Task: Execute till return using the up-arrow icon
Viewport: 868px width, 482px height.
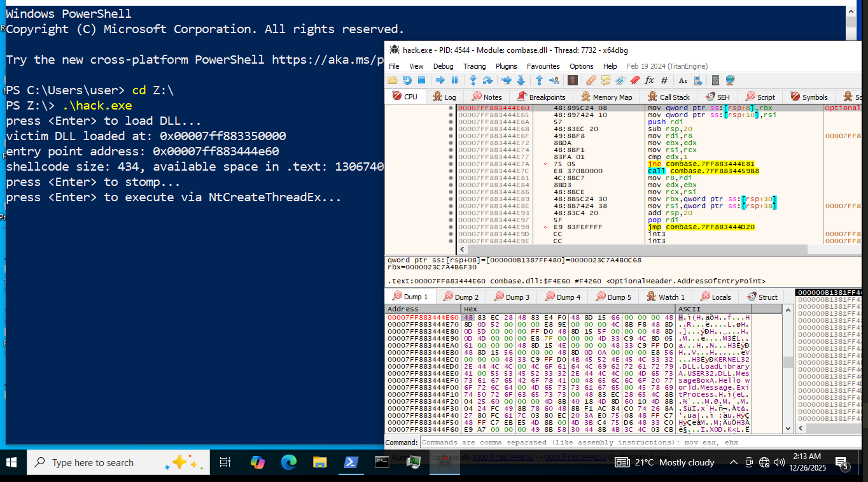Action: tap(539, 80)
